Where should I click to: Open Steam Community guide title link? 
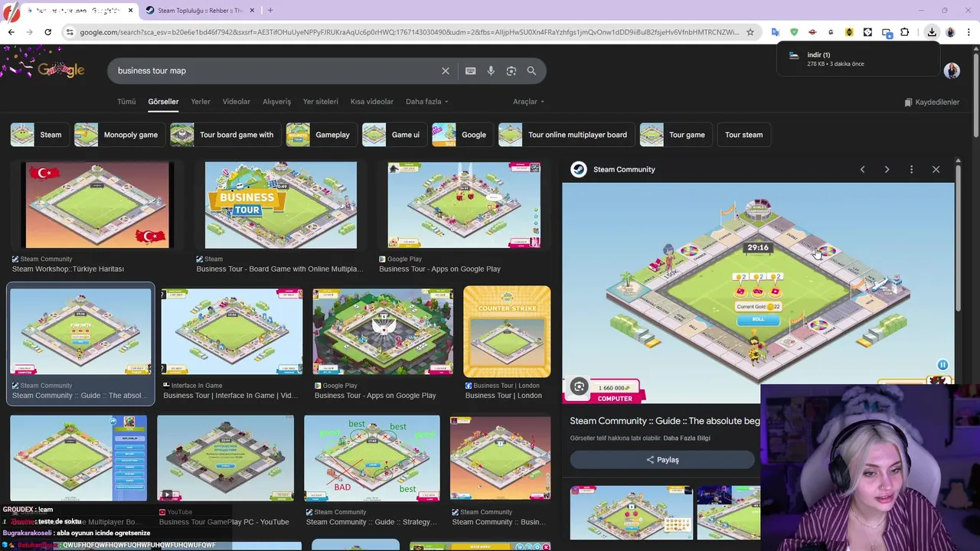(x=665, y=421)
